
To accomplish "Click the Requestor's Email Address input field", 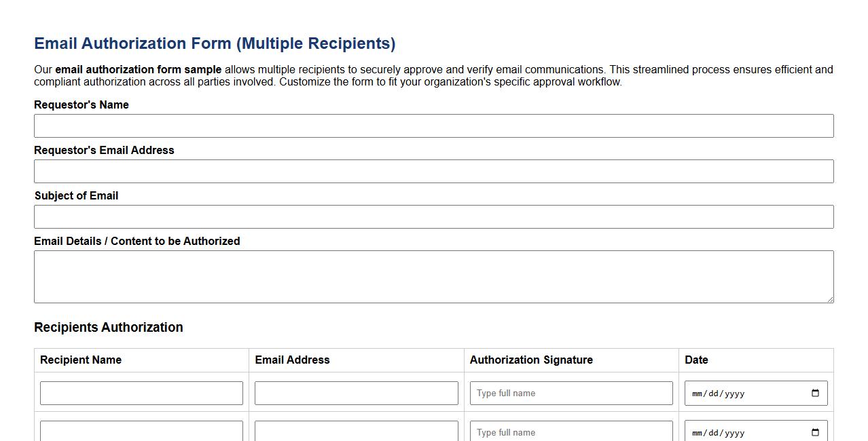I will [x=434, y=171].
